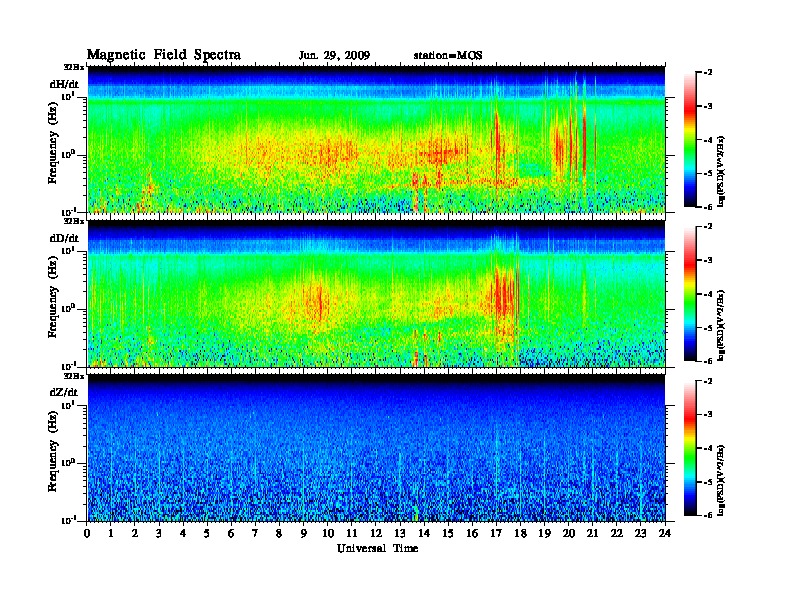792x612 pixels.
Task: Click hour 8 on Universal Time axis
Action: tap(279, 534)
